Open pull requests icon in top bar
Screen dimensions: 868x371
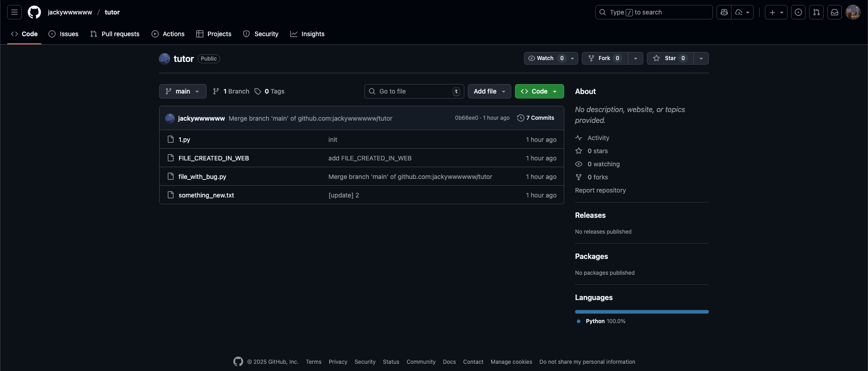(816, 12)
